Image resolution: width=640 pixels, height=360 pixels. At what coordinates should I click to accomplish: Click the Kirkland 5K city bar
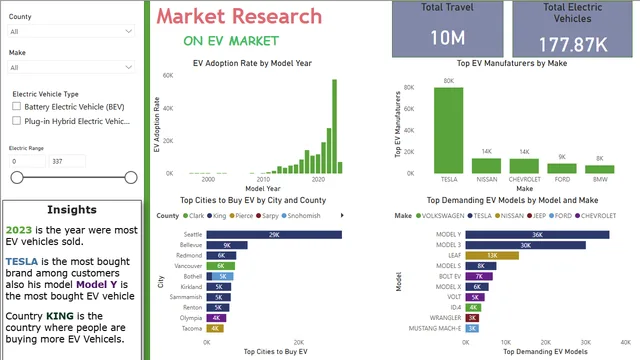click(x=219, y=287)
